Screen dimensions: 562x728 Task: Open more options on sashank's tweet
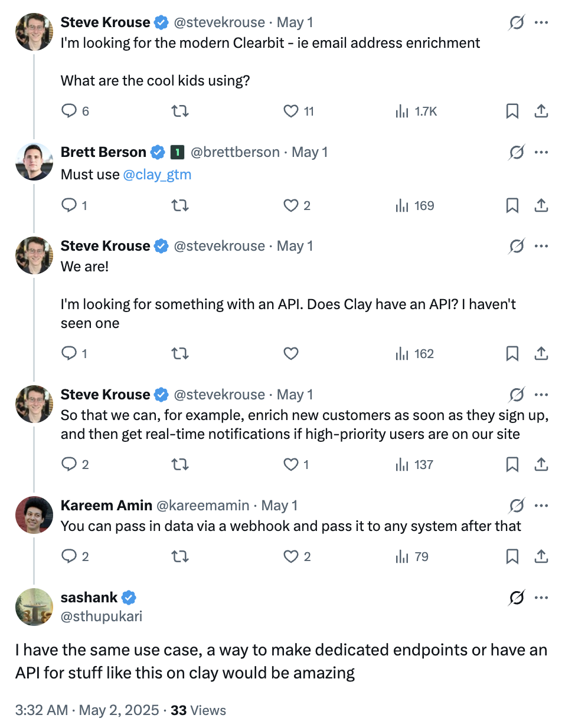pos(541,598)
